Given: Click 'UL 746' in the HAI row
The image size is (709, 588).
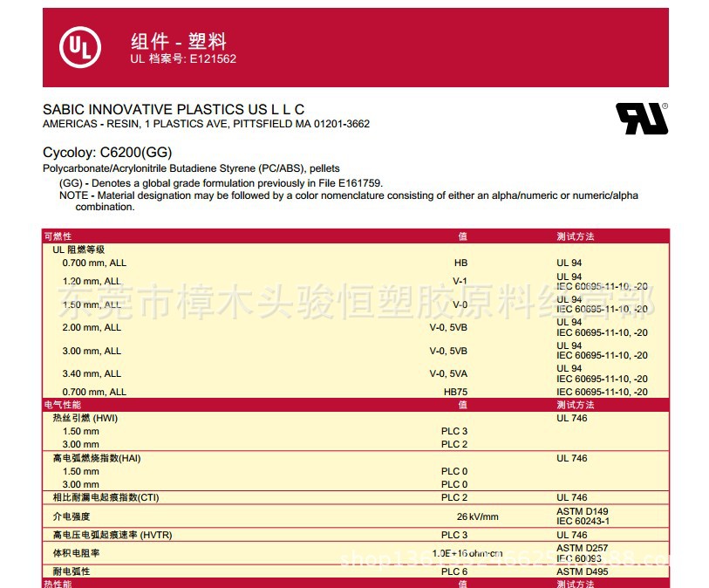Looking at the screenshot, I should (571, 458).
